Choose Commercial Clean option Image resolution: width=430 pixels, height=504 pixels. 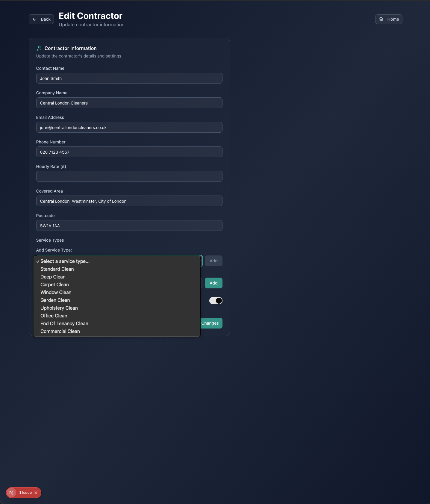tap(117, 331)
